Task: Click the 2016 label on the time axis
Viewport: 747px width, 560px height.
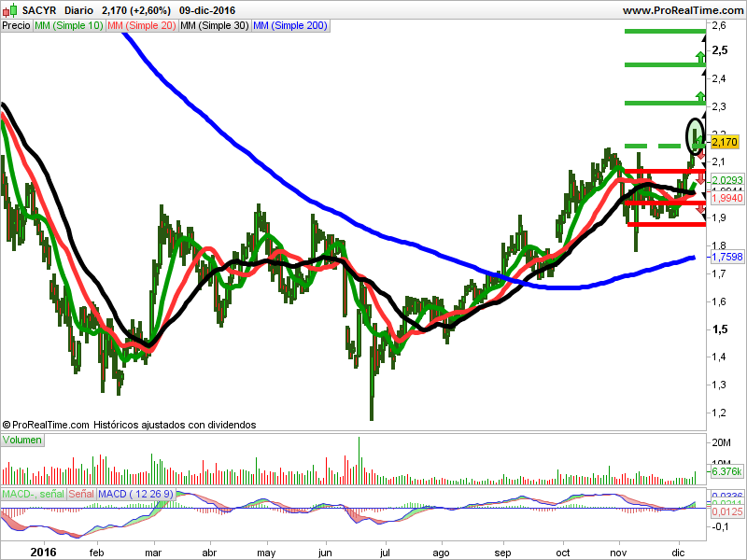Action: pos(44,553)
